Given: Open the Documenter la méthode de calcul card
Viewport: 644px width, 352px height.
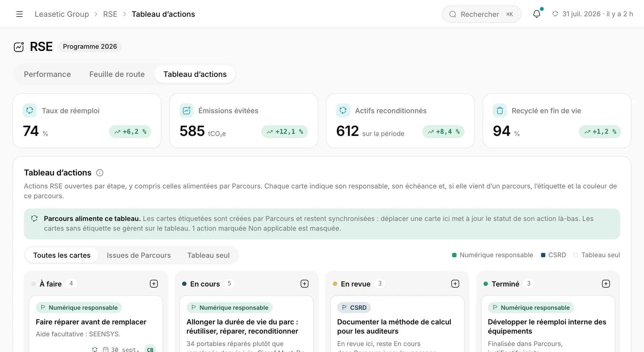Looking at the screenshot, I should 397,324.
